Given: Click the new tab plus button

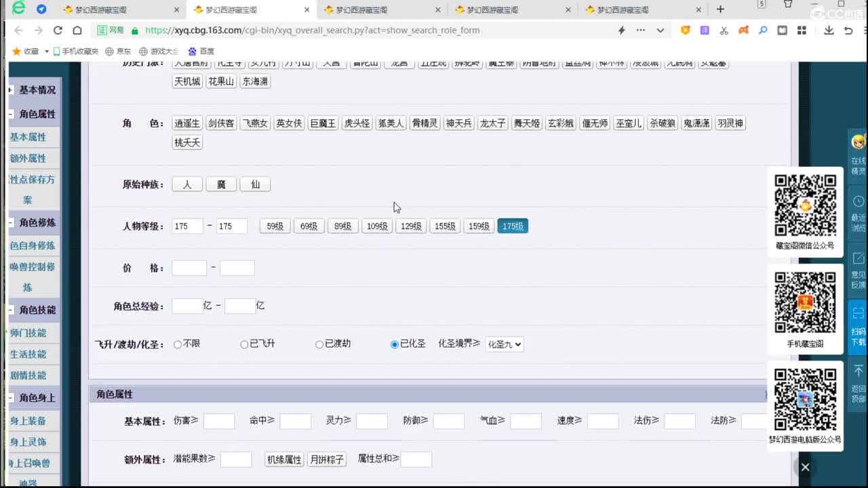Looking at the screenshot, I should [720, 9].
